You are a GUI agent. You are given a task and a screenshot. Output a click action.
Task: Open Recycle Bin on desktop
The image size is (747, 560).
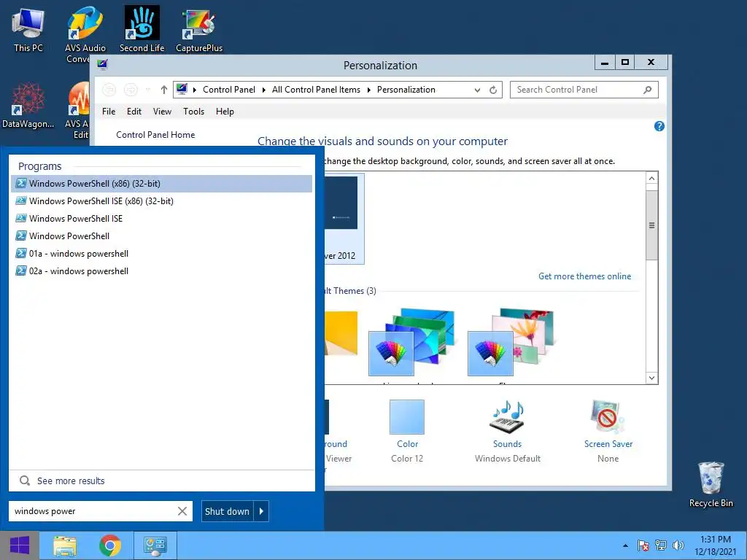[x=711, y=485]
